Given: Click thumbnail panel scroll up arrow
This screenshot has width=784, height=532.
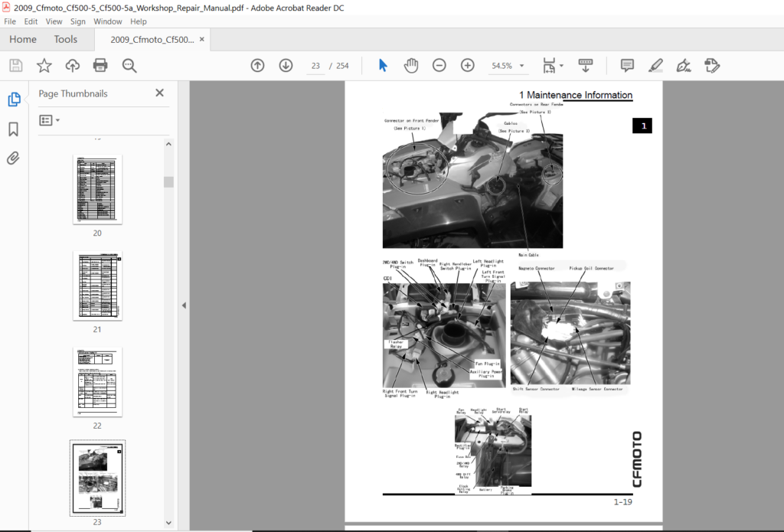Looking at the screenshot, I should [168, 144].
